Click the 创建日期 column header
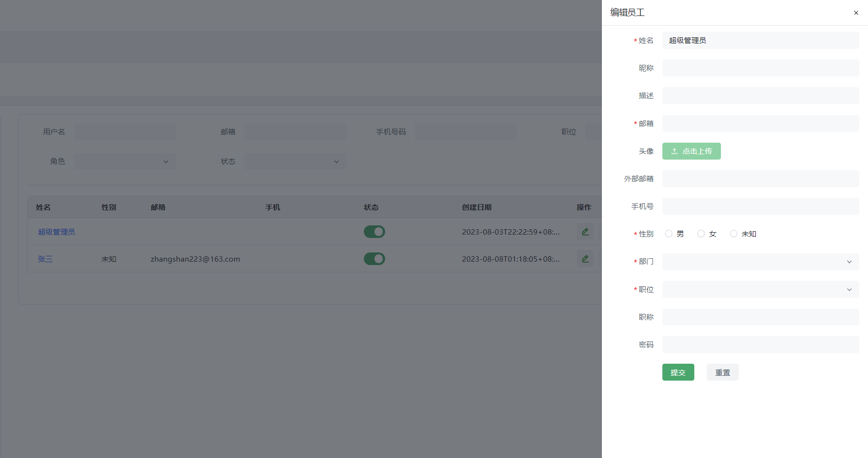The height and width of the screenshot is (458, 868). click(x=477, y=207)
